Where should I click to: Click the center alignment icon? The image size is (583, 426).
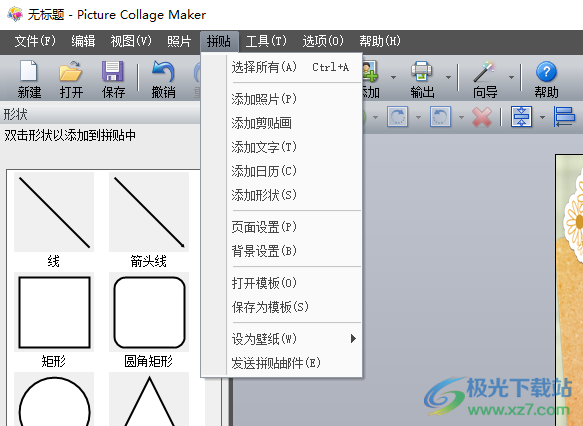[x=521, y=117]
